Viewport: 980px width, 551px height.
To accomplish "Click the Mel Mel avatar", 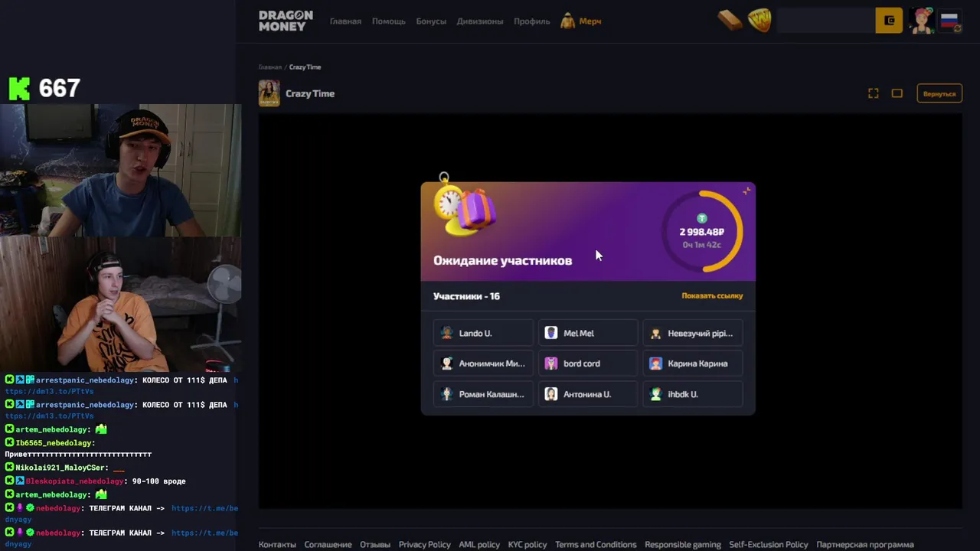I will 551,333.
